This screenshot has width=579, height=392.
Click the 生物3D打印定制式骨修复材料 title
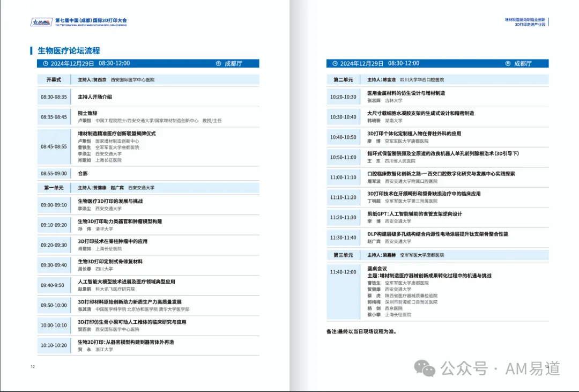pos(110,262)
